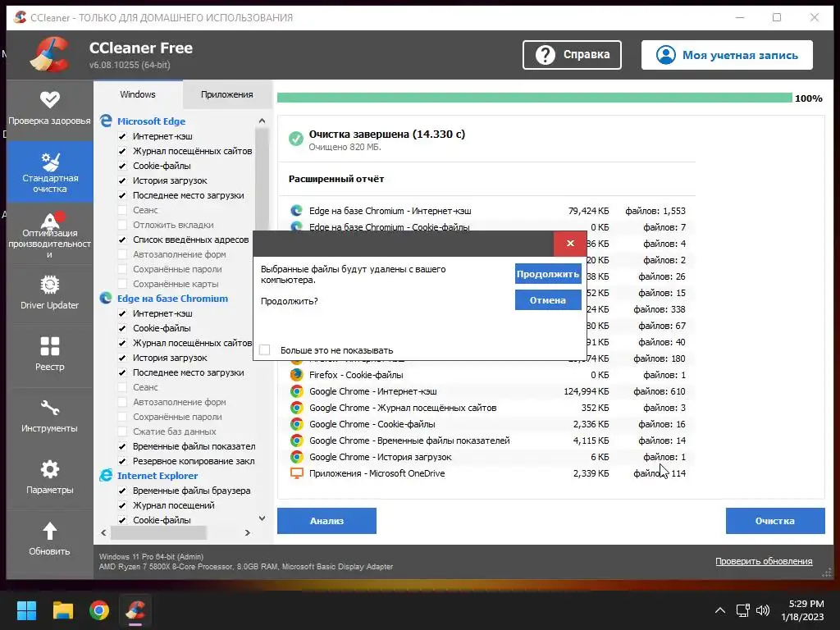The height and width of the screenshot is (630, 840).
Task: Click the CCleaner logo in the header
Action: [51, 55]
